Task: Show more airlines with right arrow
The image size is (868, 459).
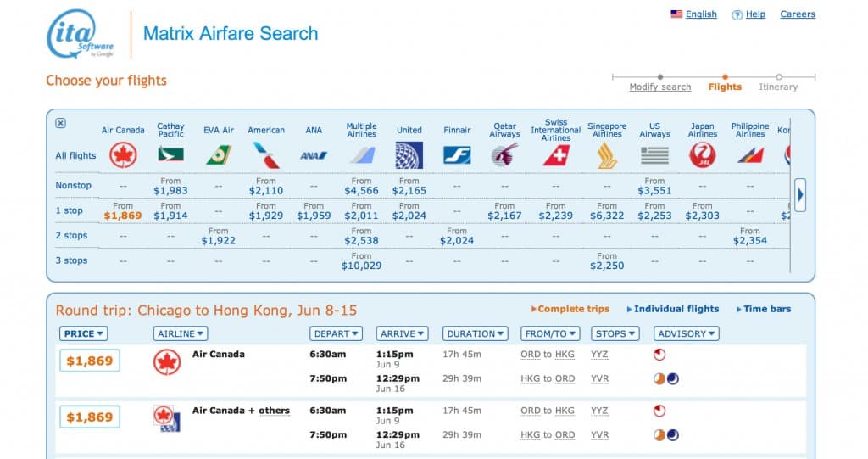Action: click(x=800, y=194)
